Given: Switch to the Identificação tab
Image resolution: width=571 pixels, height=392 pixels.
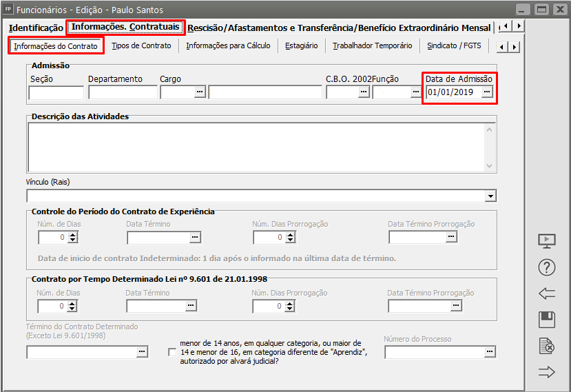Looking at the screenshot, I should pos(36,28).
